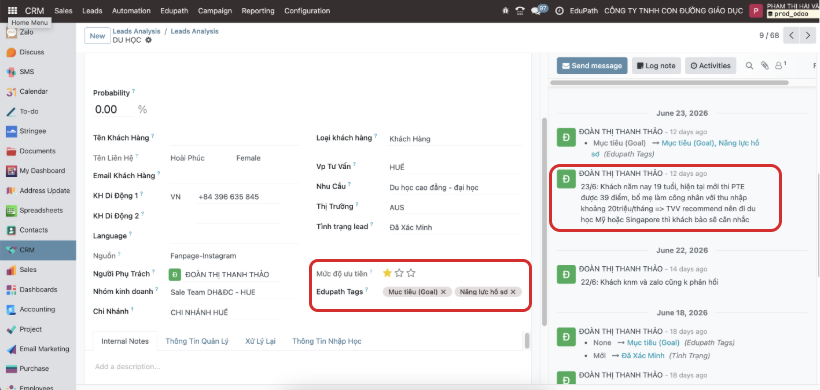Click the clock activities icon in top bar

tap(559, 10)
